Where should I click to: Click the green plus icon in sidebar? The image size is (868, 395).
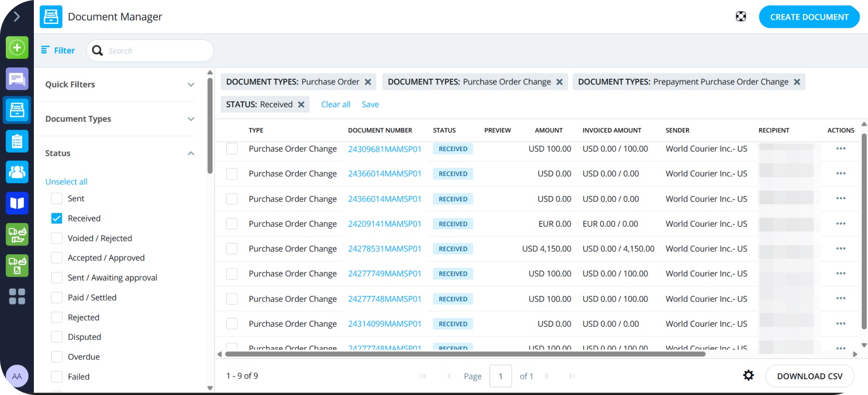(17, 48)
